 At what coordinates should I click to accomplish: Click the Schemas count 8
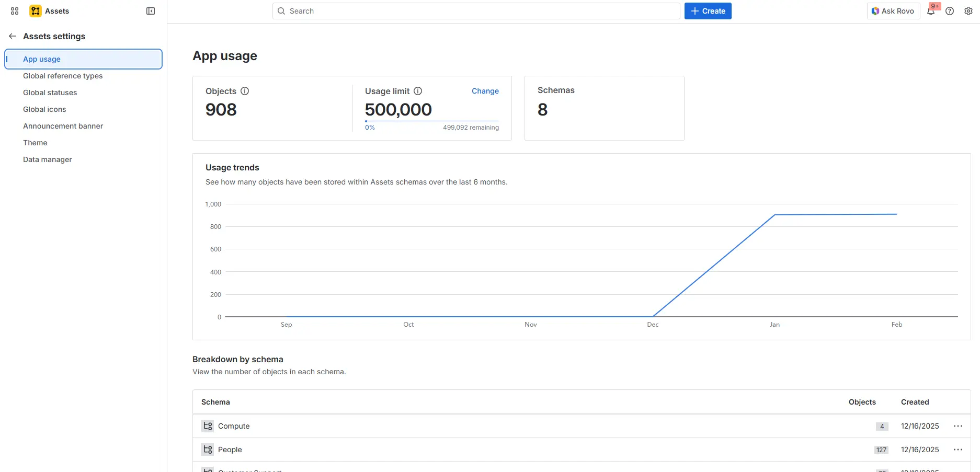(543, 110)
